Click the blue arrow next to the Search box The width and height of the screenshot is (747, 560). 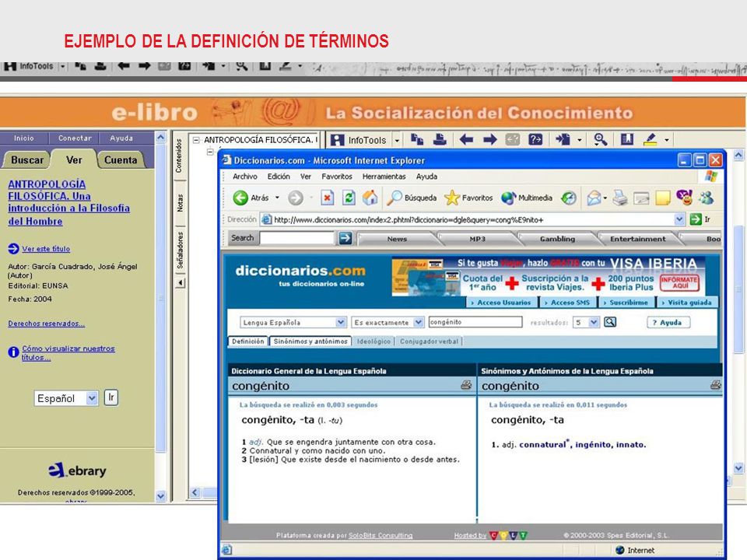pos(345,238)
